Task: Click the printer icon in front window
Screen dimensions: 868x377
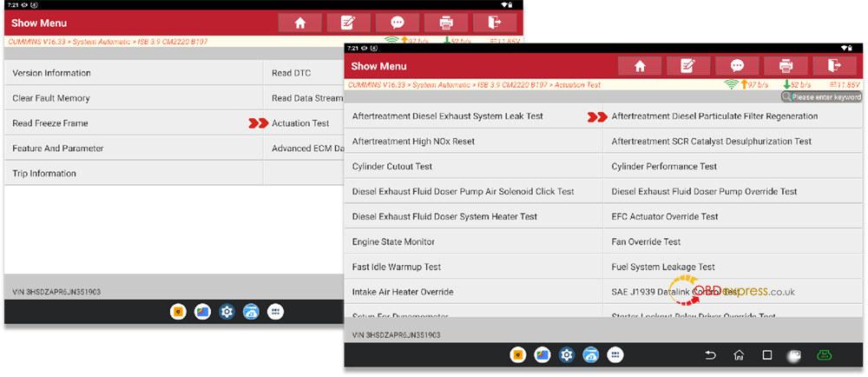Action: pyautogui.click(x=786, y=66)
